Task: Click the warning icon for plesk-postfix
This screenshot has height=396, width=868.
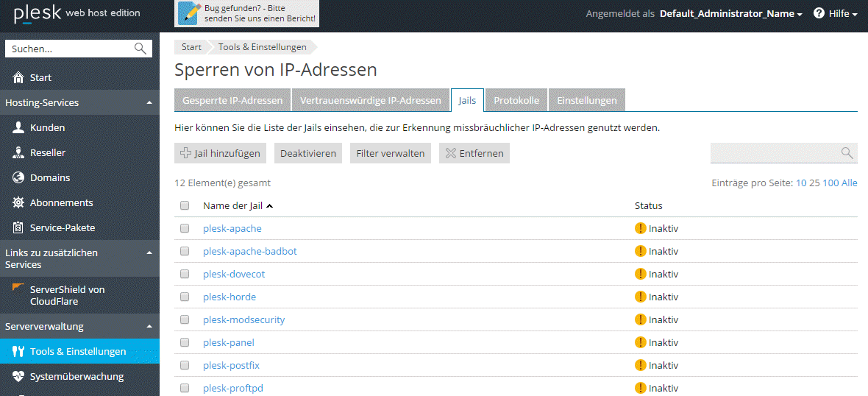Action: click(x=641, y=365)
